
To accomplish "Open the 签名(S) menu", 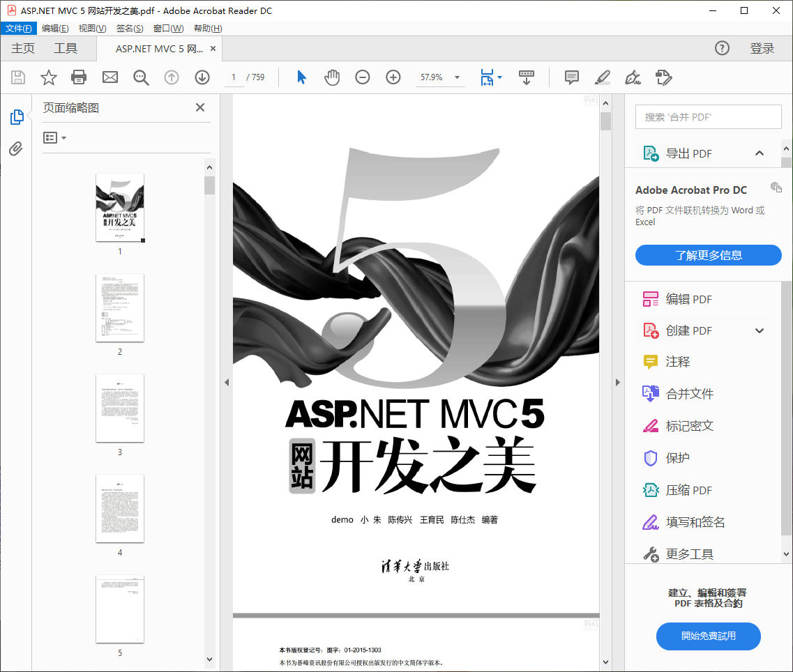I will pyautogui.click(x=130, y=29).
